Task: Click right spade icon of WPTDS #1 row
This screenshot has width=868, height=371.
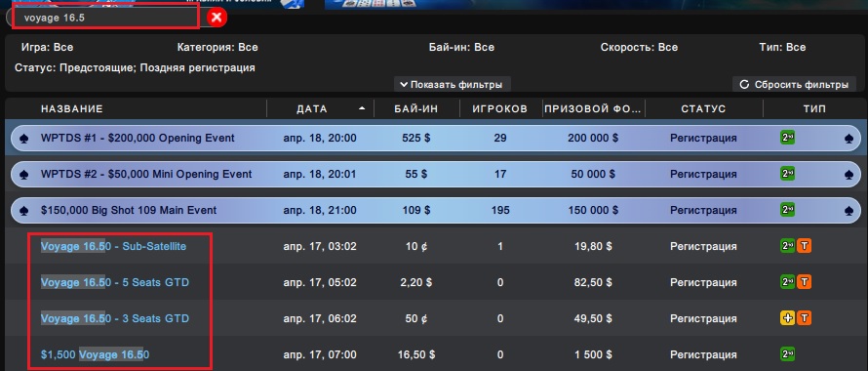Action: point(849,139)
